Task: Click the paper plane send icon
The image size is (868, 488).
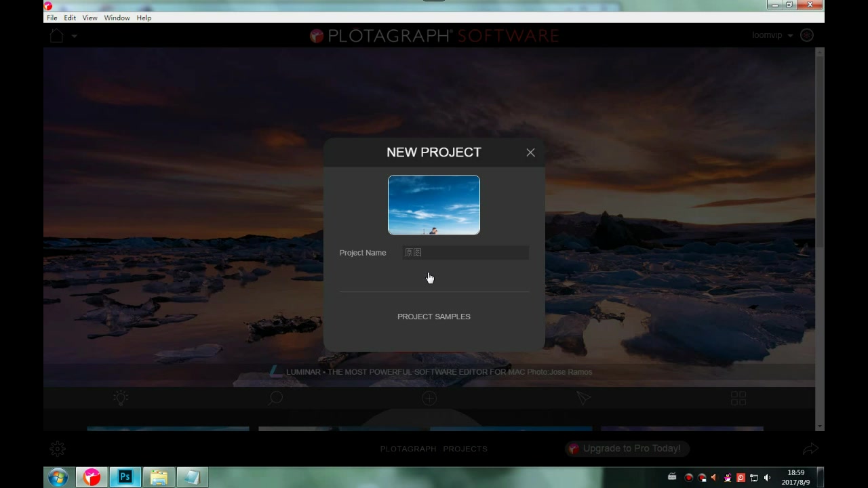Action: pos(584,399)
